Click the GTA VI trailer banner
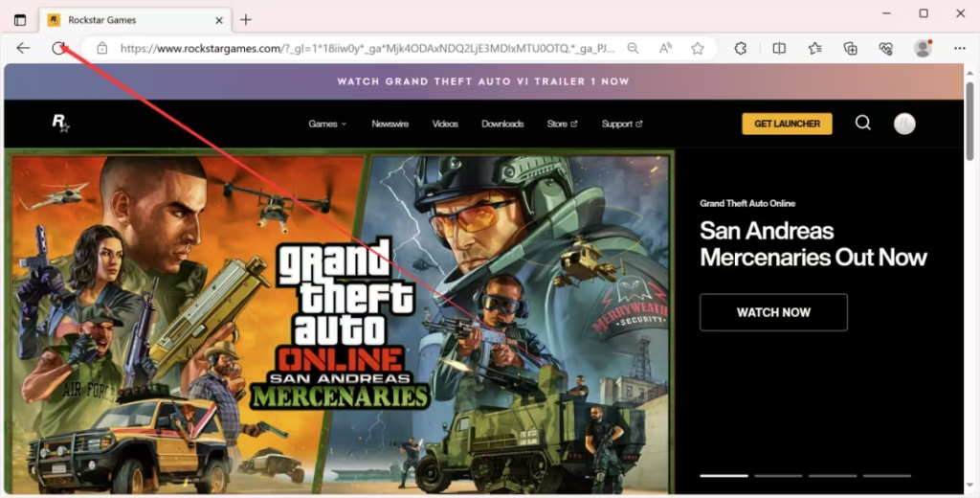 click(x=483, y=81)
